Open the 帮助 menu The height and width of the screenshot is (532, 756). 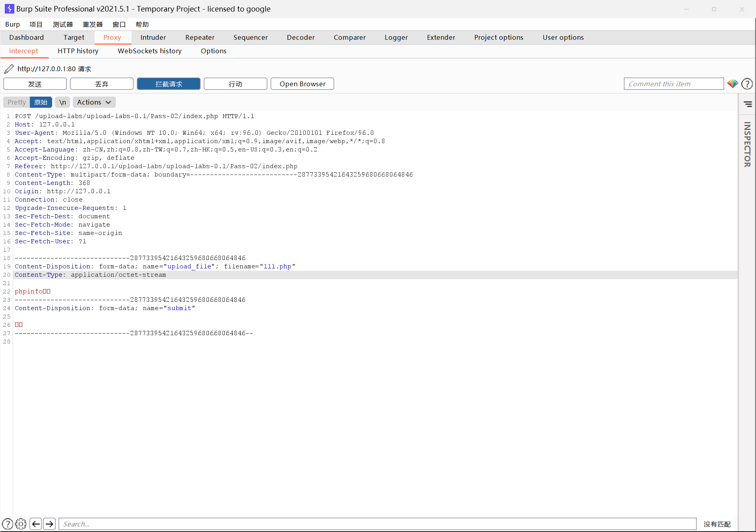(x=142, y=24)
